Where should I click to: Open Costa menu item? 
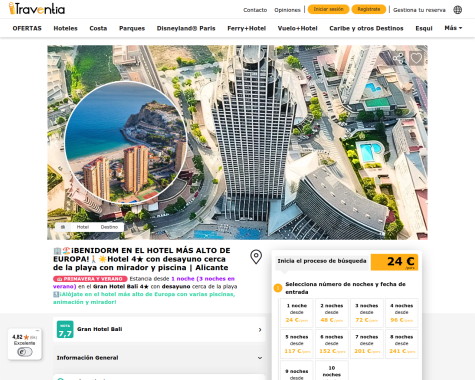coord(98,28)
